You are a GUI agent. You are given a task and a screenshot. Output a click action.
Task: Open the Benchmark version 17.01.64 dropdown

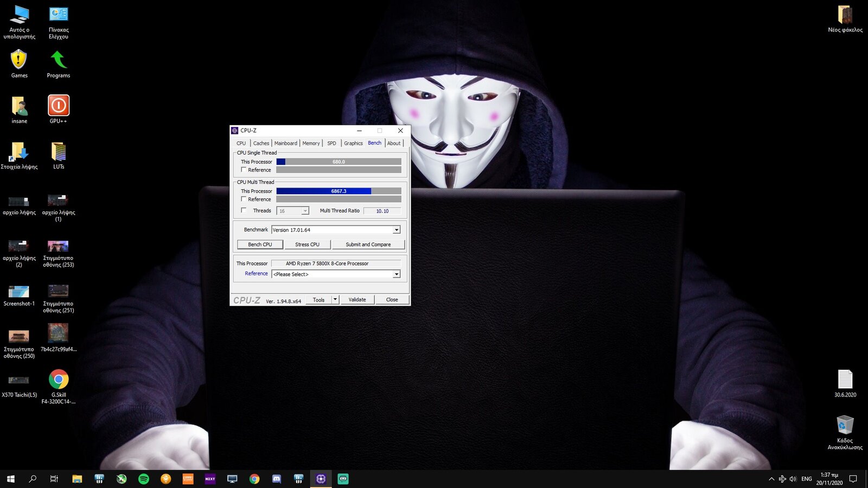pyautogui.click(x=336, y=230)
